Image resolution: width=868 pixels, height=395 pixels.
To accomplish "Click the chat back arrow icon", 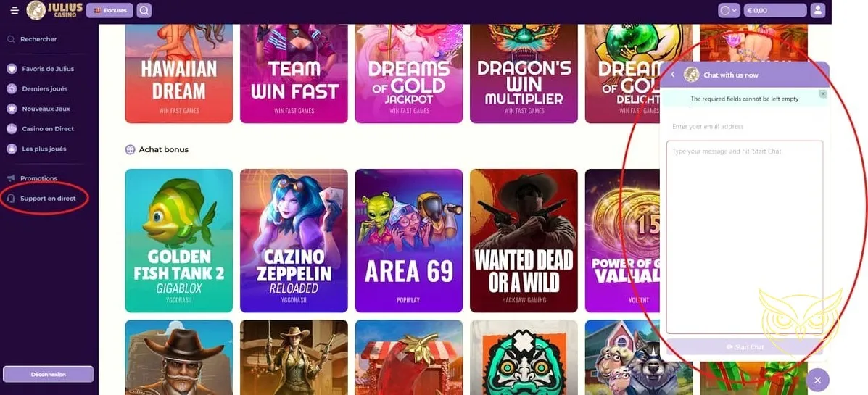I will tap(673, 75).
